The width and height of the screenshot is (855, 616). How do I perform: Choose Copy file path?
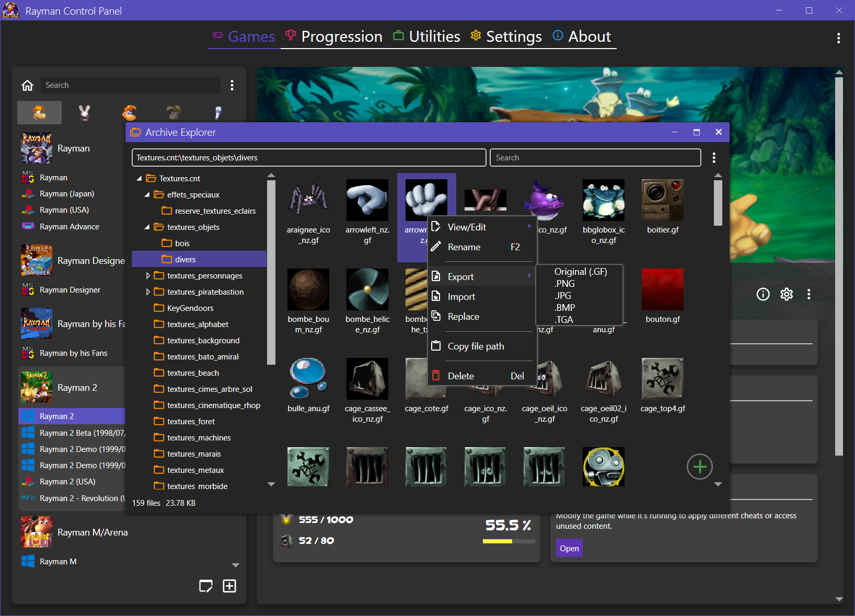[x=482, y=346]
